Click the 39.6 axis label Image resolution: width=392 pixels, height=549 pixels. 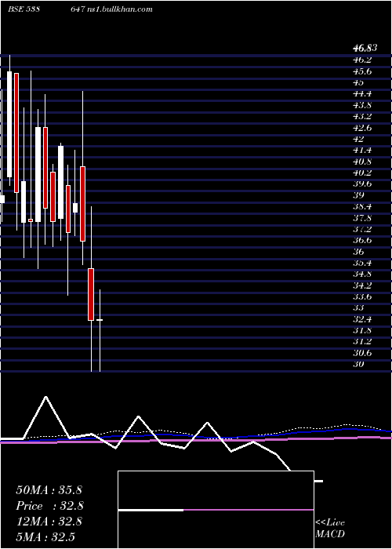(362, 184)
